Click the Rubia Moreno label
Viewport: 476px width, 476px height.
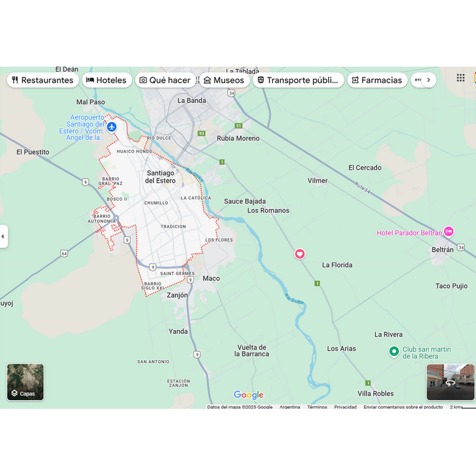click(238, 139)
